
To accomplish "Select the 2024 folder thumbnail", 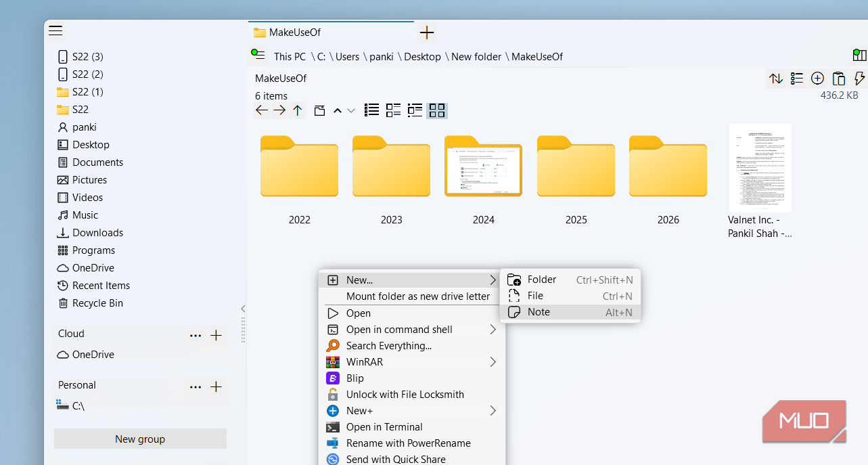I will (x=483, y=167).
